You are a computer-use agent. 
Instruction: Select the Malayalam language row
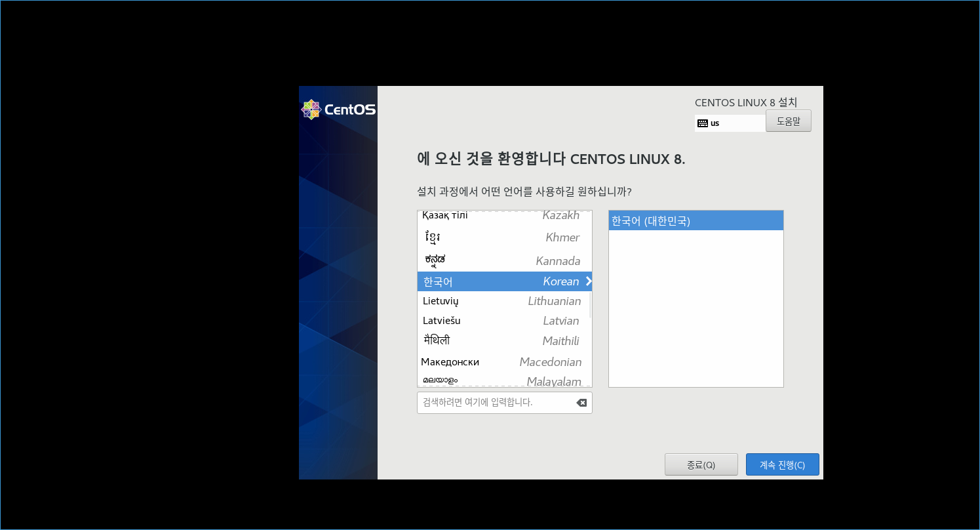505,380
